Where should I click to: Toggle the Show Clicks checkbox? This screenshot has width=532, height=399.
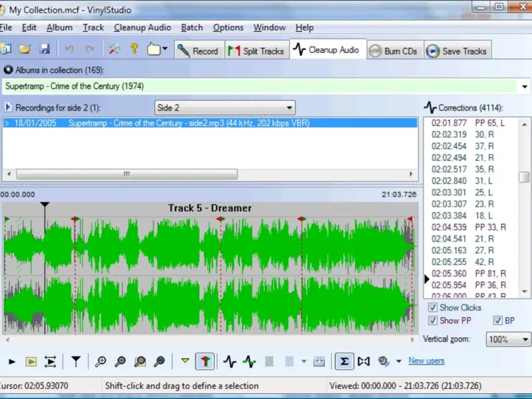[x=433, y=308]
